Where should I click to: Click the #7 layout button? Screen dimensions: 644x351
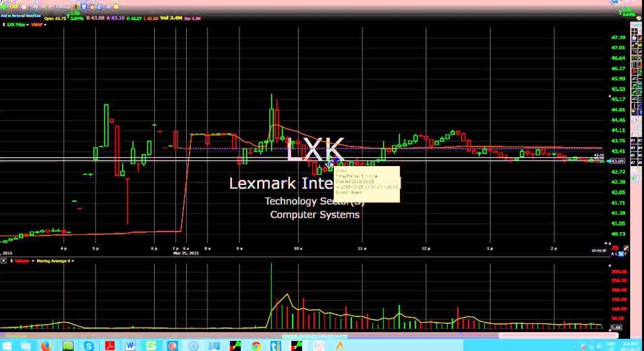(x=633, y=162)
